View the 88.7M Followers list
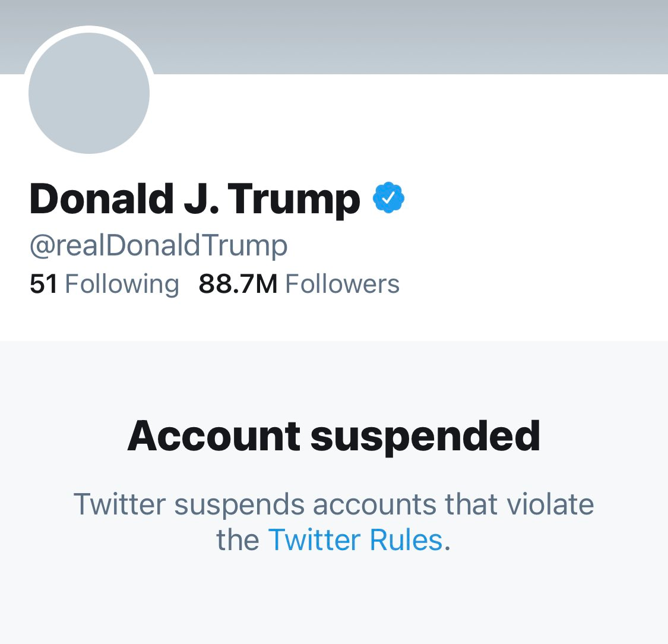Screen dimensions: 668x644 [x=299, y=284]
